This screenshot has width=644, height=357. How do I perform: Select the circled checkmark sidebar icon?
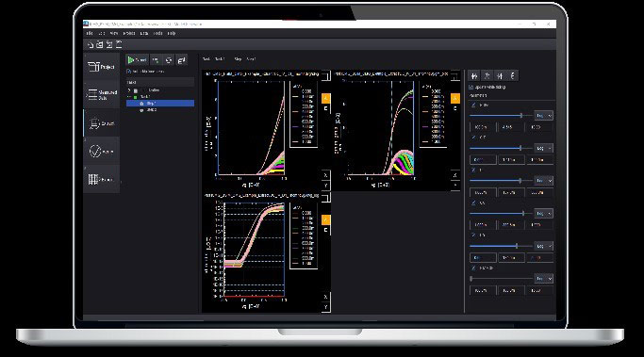(x=102, y=152)
